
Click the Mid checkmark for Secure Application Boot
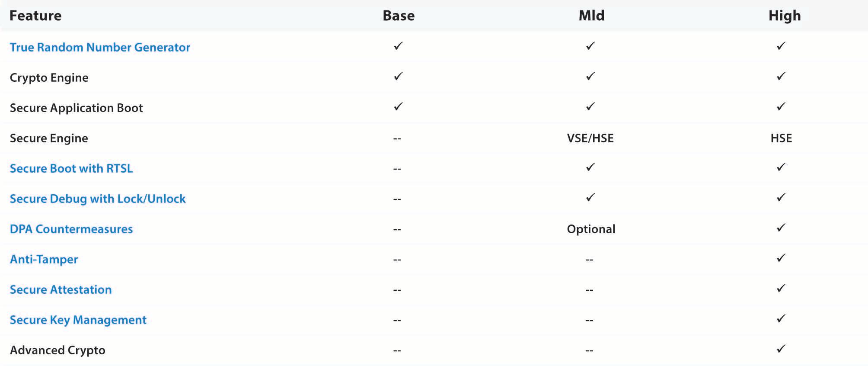590,107
